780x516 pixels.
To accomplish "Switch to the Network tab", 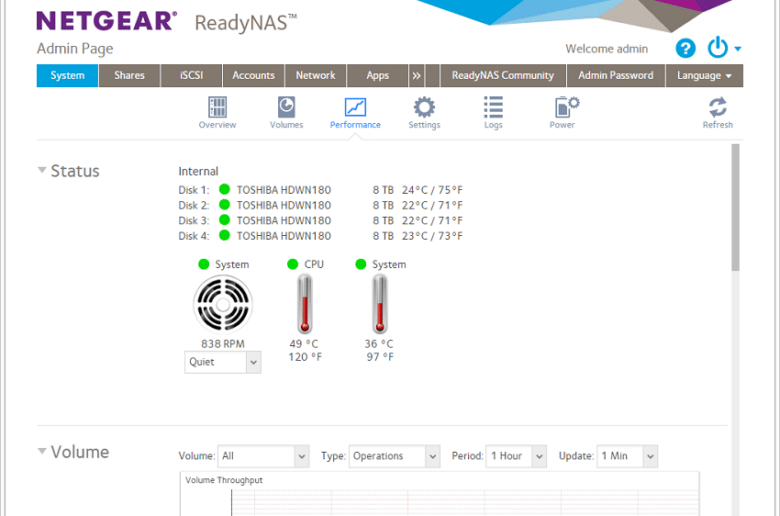I will 315,76.
